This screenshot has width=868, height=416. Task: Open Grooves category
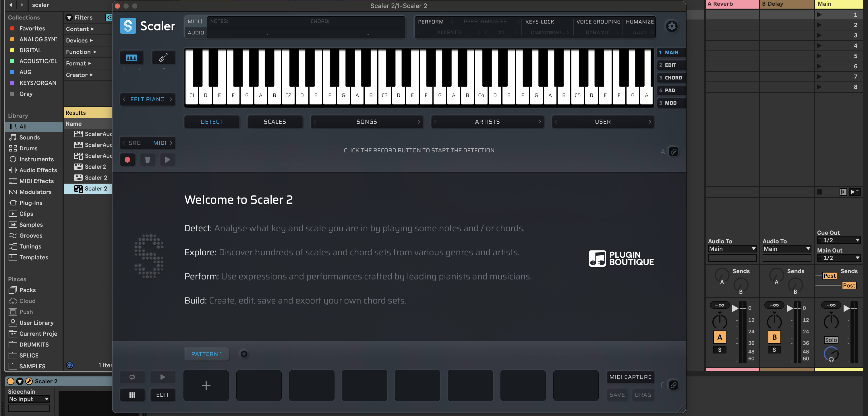click(x=31, y=236)
